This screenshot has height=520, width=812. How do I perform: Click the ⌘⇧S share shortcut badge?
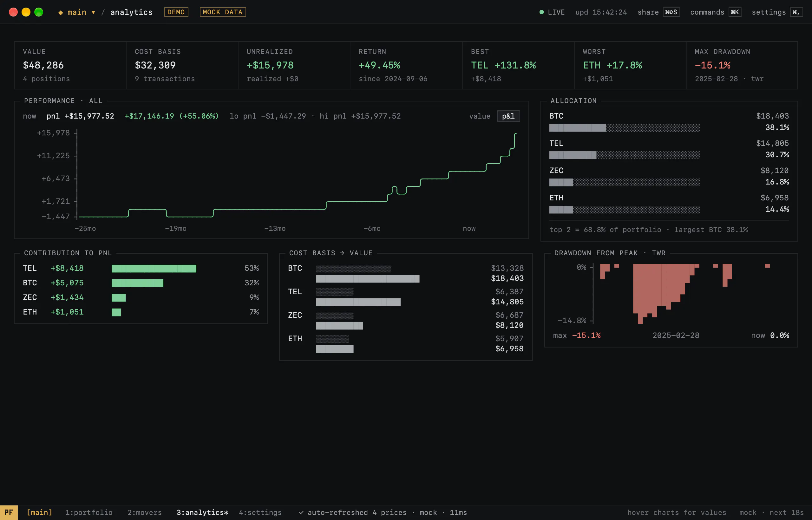[x=671, y=12]
